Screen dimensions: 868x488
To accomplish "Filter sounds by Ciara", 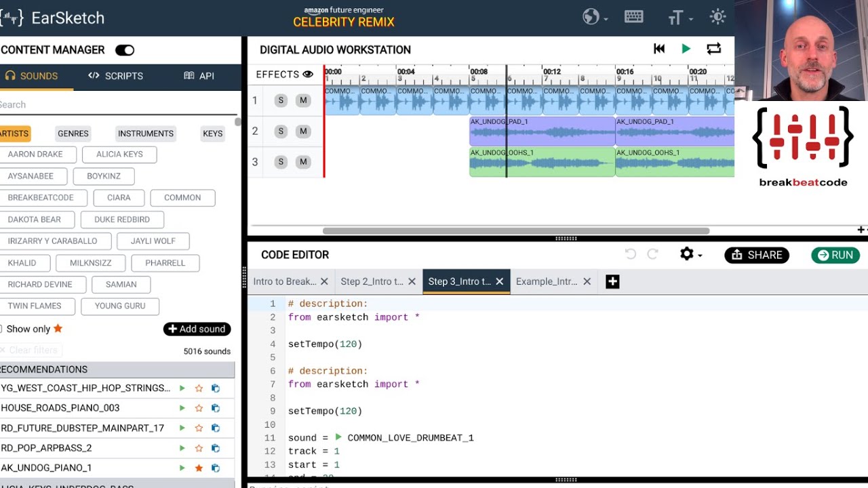I will 119,198.
